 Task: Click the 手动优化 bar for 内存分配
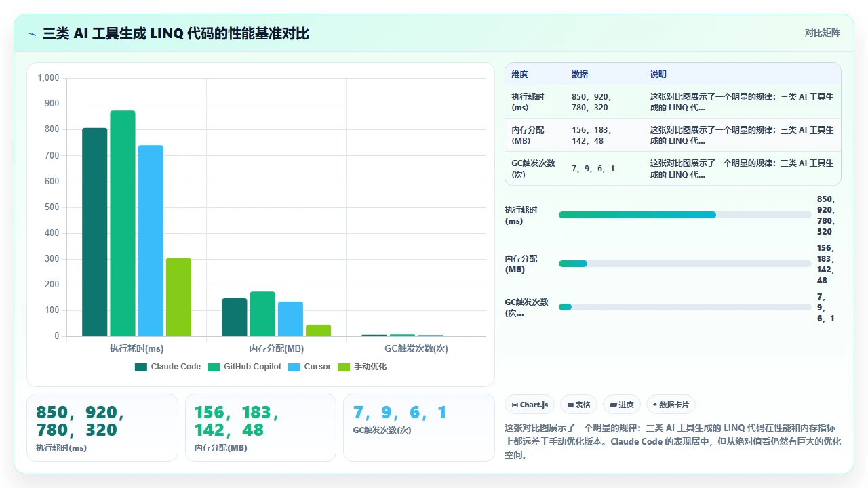click(318, 330)
